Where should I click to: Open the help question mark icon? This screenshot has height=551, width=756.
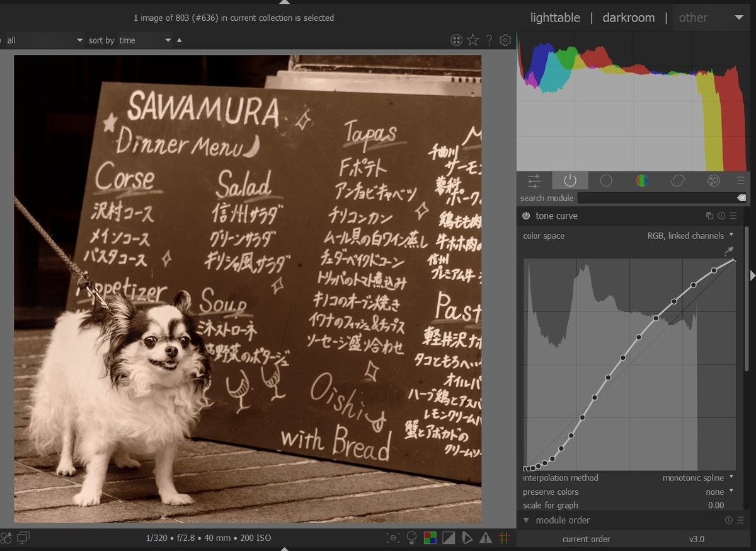tap(489, 40)
